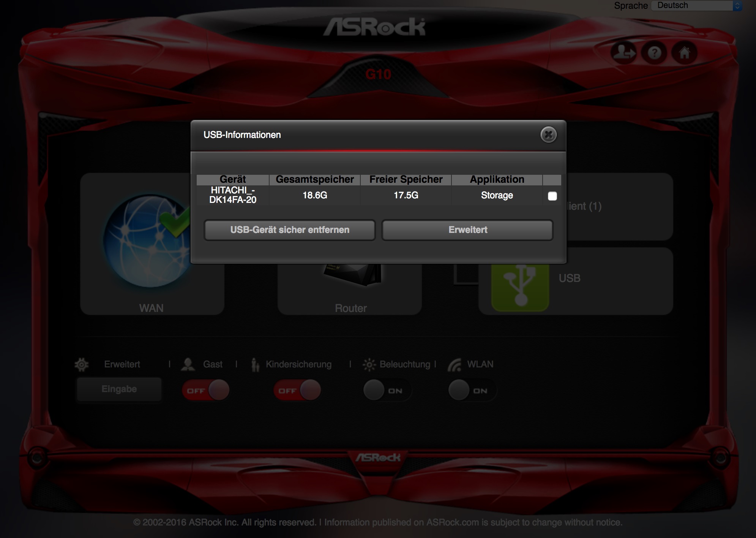Click the Gerät column header
Viewport: 756px width, 538px height.
(233, 179)
